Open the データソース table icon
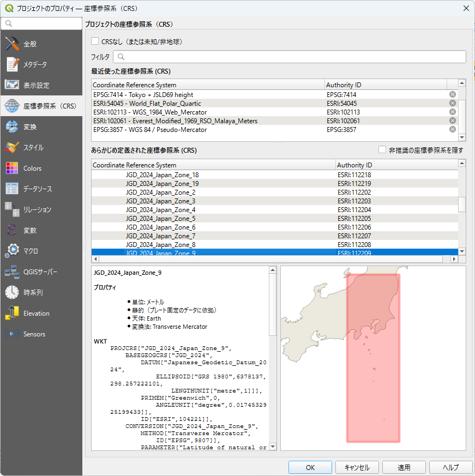Screen dimensions: 475x476 [x=12, y=189]
